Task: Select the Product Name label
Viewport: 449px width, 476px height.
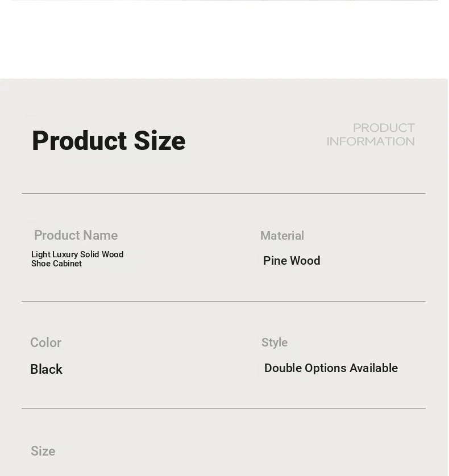Action: [x=76, y=235]
